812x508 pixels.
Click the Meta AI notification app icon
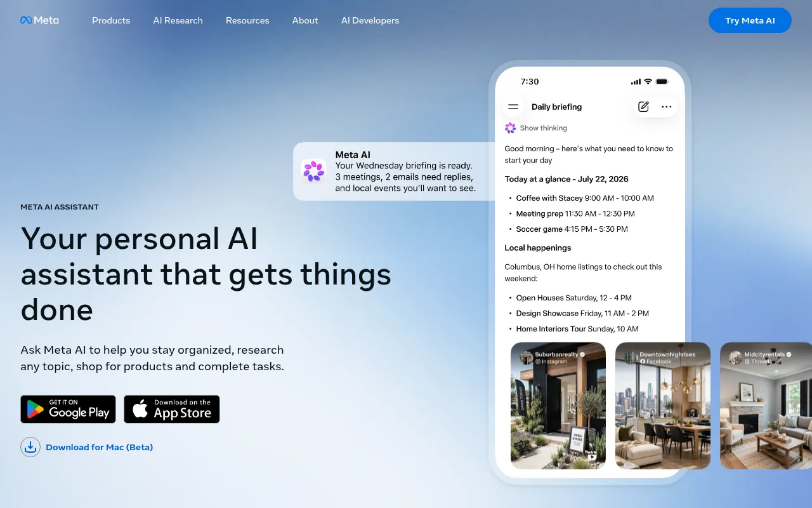pyautogui.click(x=313, y=171)
